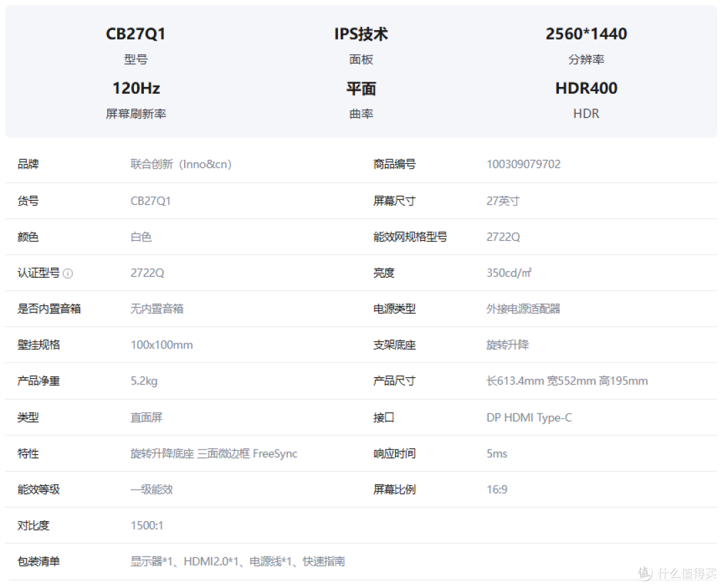
Task: Click brightness value 350cd/㎡
Action: (509, 273)
